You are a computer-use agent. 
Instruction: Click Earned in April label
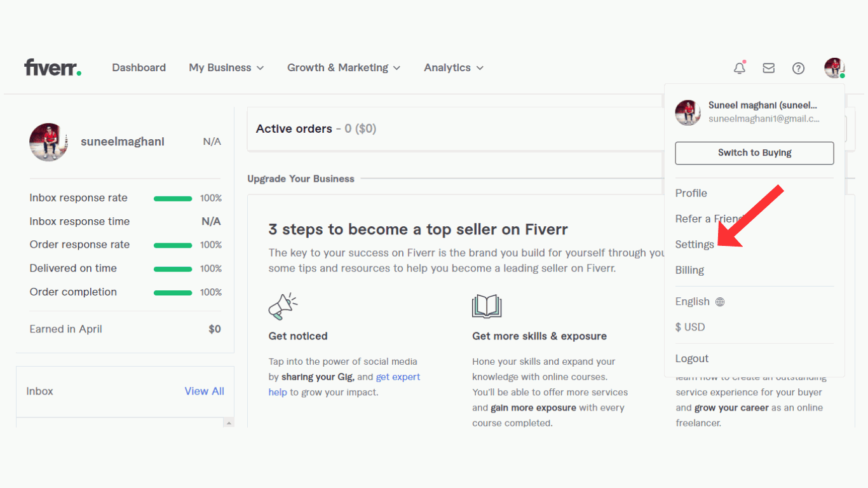pos(65,329)
